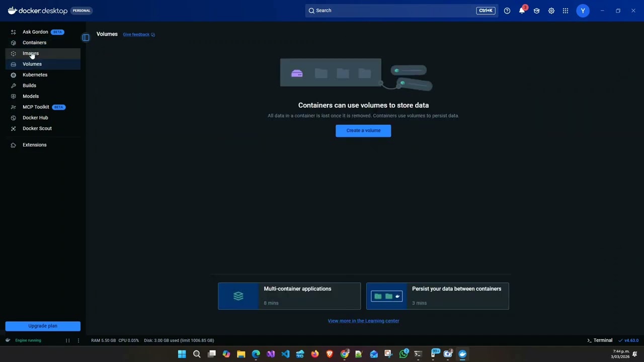Click the Extensions puzzle icon
The image size is (644, 362).
[x=14, y=145]
